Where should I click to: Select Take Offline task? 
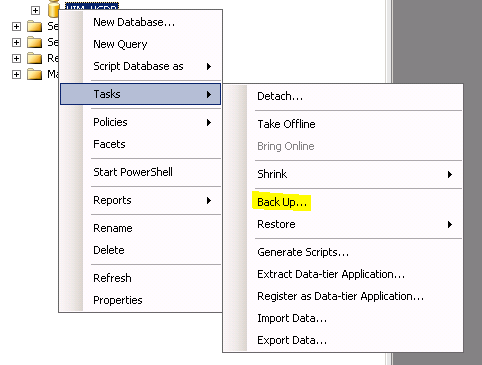tap(343, 124)
